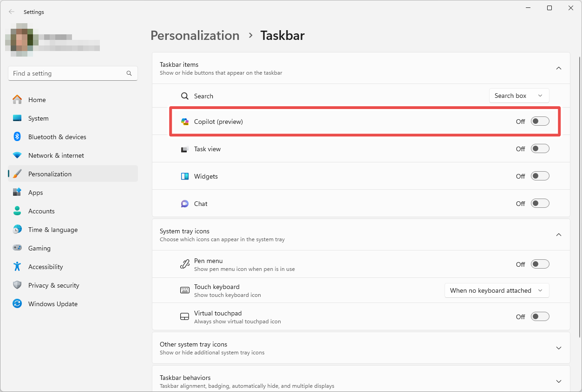Viewport: 582px width, 392px height.
Task: Click the purple Chat icon
Action: point(185,204)
